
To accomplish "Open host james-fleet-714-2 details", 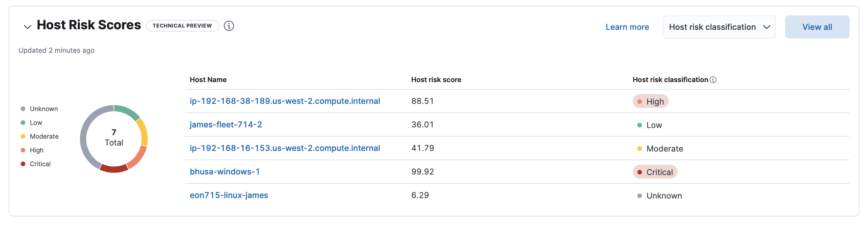I will (225, 125).
